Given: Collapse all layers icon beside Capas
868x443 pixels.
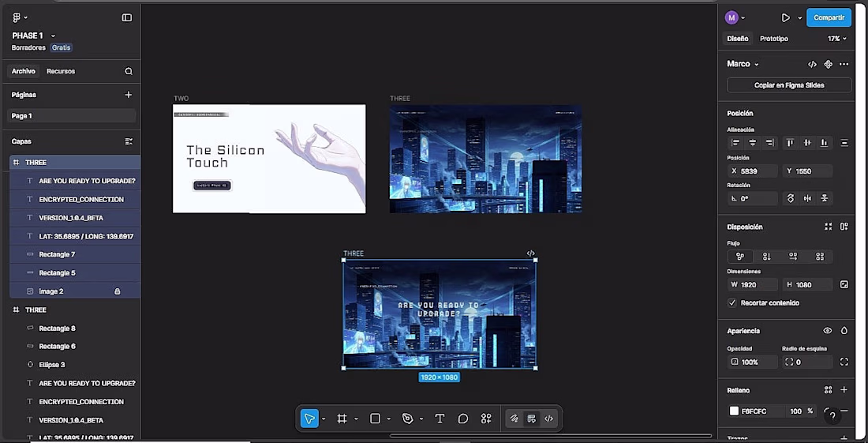Looking at the screenshot, I should (x=129, y=141).
